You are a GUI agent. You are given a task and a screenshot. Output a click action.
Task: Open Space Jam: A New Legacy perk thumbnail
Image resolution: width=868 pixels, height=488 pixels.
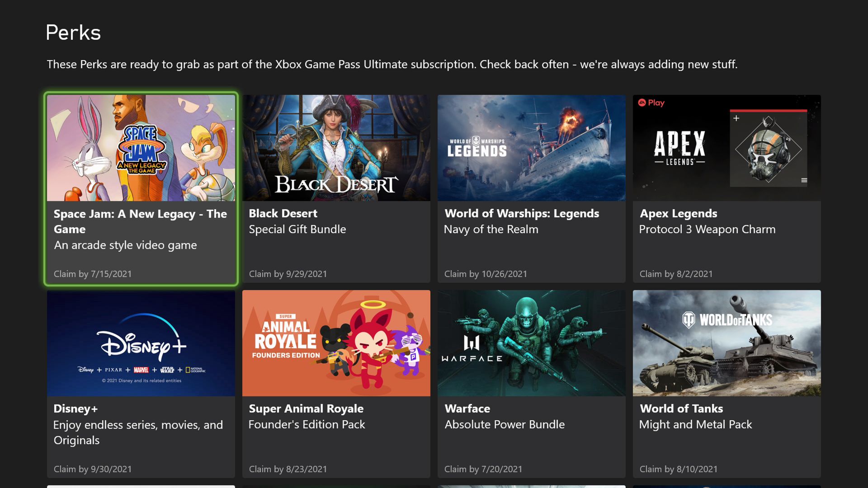click(141, 148)
